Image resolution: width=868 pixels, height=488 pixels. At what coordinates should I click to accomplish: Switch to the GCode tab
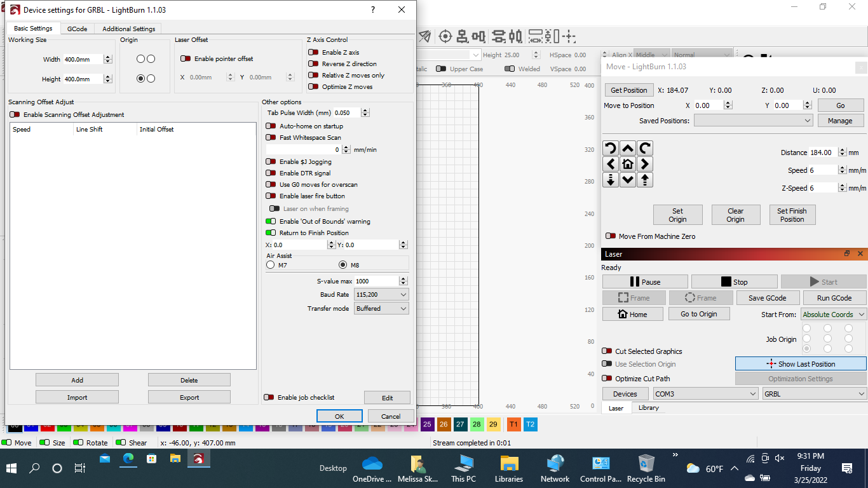[x=77, y=29]
